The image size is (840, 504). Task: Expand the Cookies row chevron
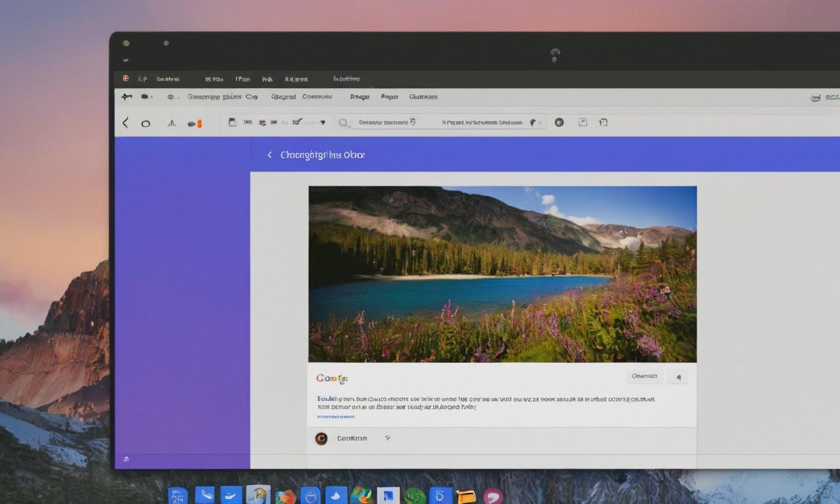pyautogui.click(x=387, y=438)
